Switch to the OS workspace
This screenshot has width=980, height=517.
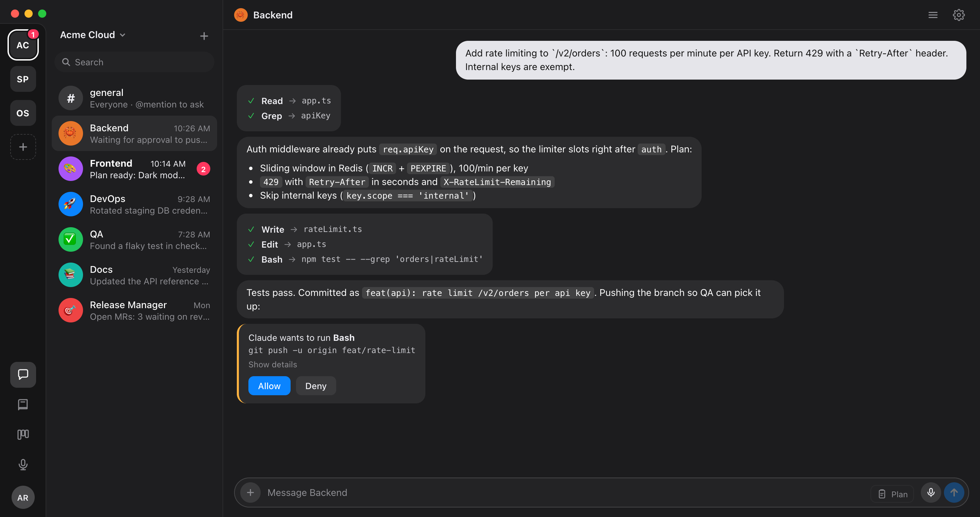coord(23,113)
